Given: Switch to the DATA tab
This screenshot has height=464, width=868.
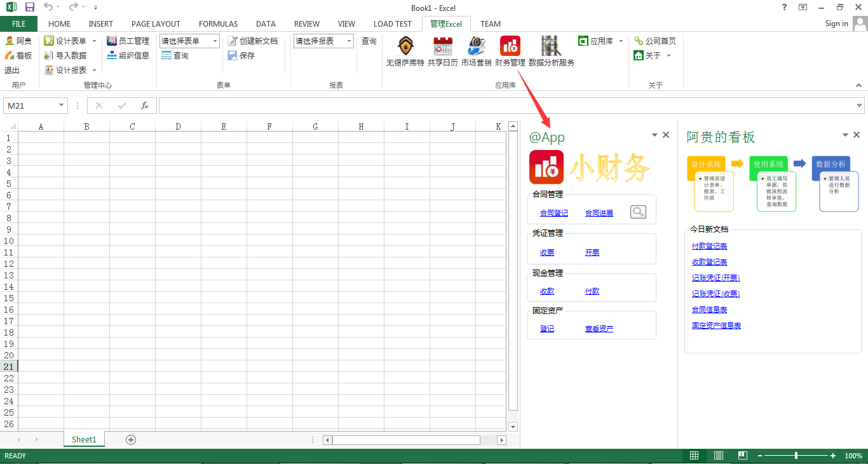Looking at the screenshot, I should pos(266,24).
